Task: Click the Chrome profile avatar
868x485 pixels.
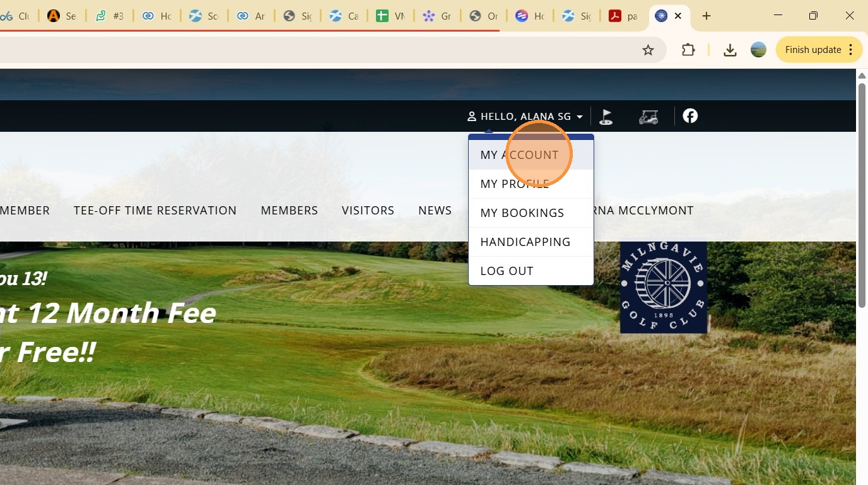Action: tap(758, 50)
